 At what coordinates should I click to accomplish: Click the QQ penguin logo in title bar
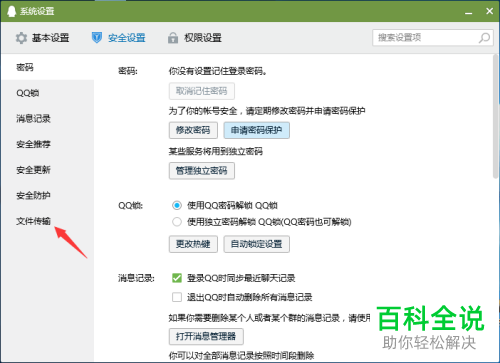pos(11,11)
